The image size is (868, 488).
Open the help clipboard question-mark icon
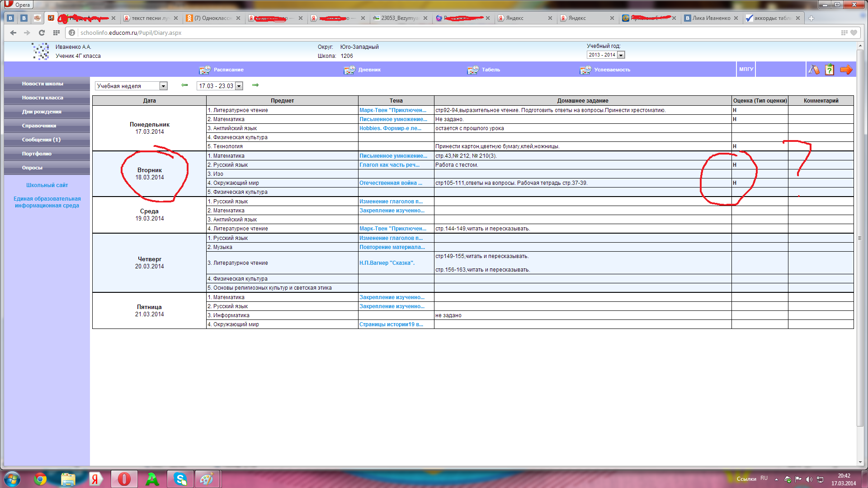click(x=830, y=70)
